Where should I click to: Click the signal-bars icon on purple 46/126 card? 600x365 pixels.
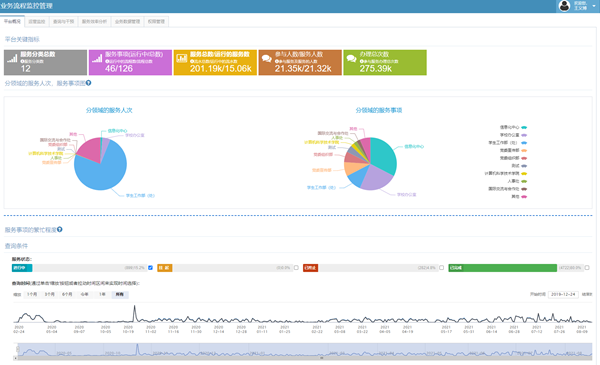(x=97, y=59)
